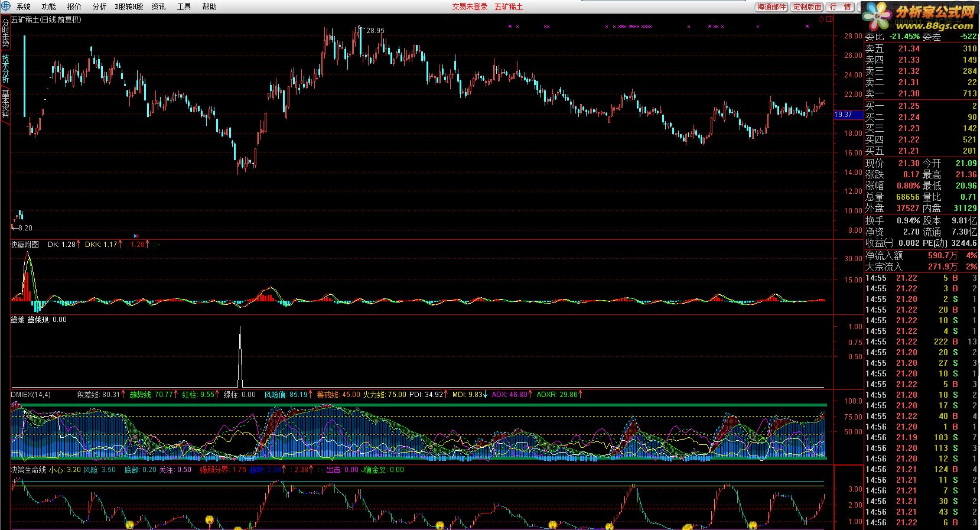Screen dimensions: 980x530
Task: Click the 外盘 37527 quote field
Action: (893, 208)
